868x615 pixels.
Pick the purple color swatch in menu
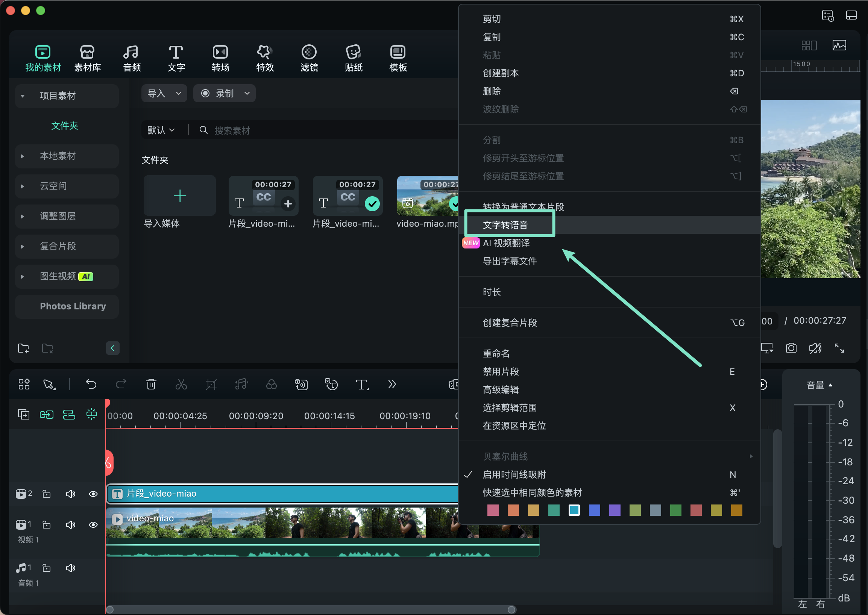(615, 510)
